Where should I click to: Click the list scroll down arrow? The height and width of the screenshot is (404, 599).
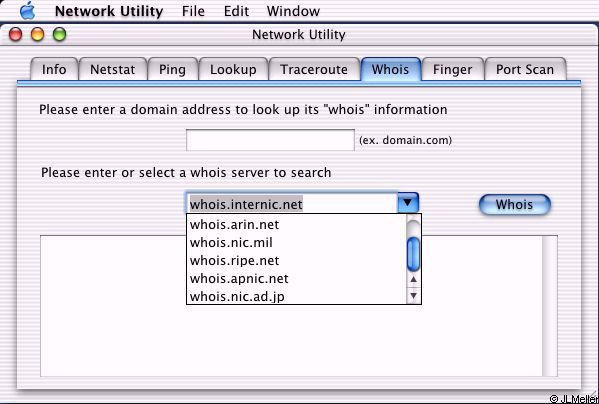pyautogui.click(x=413, y=296)
